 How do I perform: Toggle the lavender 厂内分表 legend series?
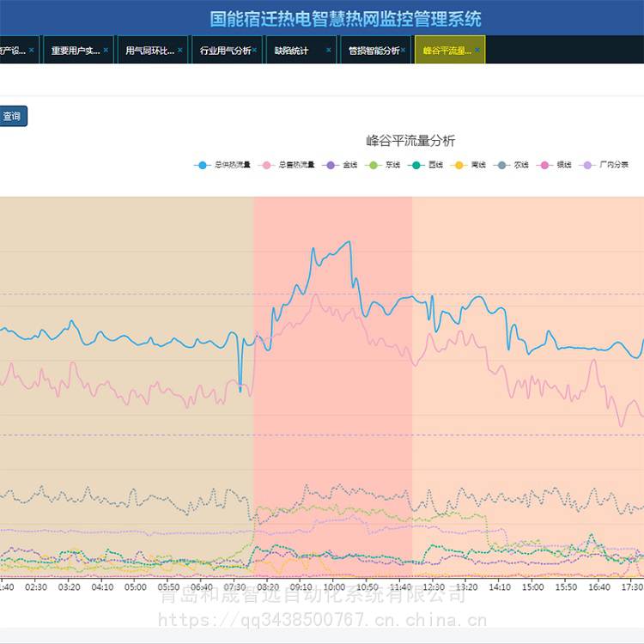(x=604, y=165)
